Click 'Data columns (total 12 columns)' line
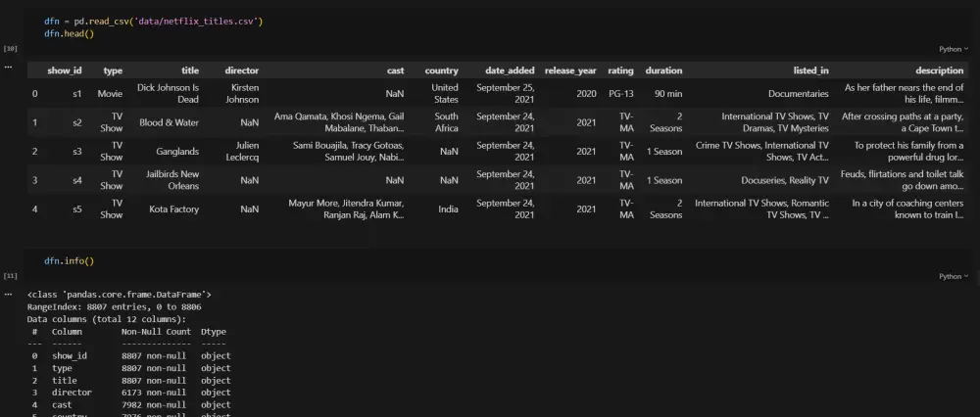980x417 pixels. (x=107, y=319)
